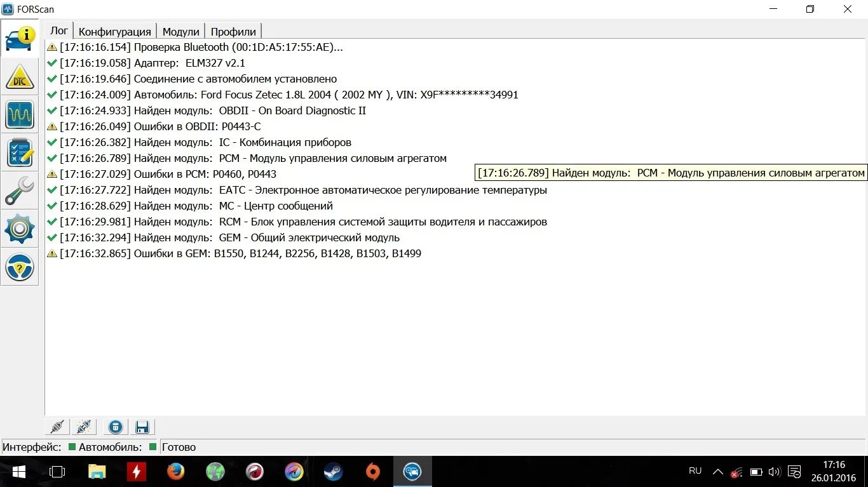Click the warning icon of the Bluetooth line

click(x=52, y=47)
